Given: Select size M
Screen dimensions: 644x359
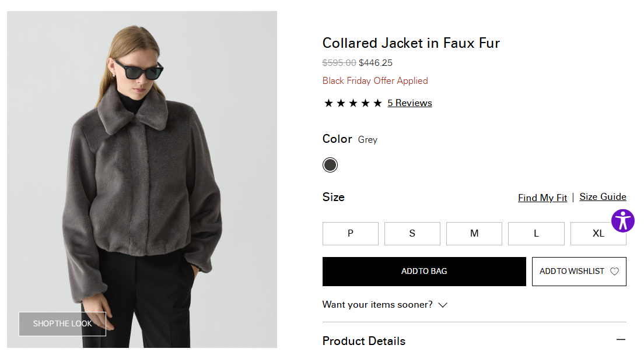Looking at the screenshot, I should tap(474, 234).
